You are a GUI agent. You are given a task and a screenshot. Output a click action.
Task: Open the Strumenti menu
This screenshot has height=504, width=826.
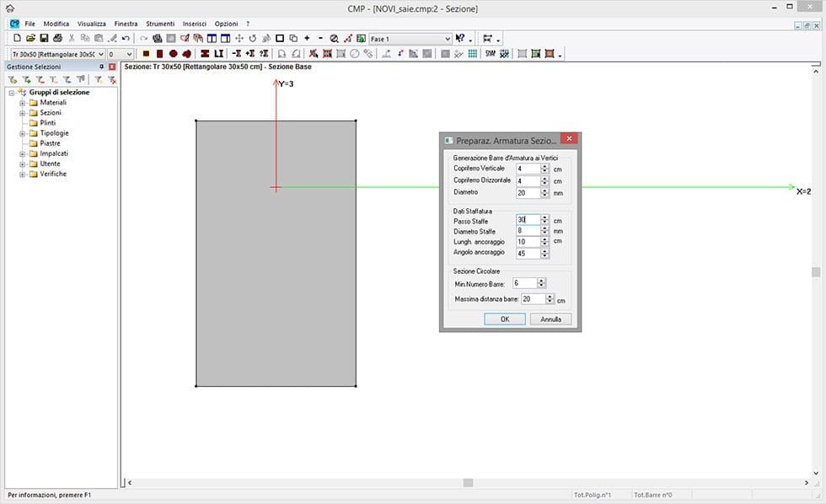[159, 24]
